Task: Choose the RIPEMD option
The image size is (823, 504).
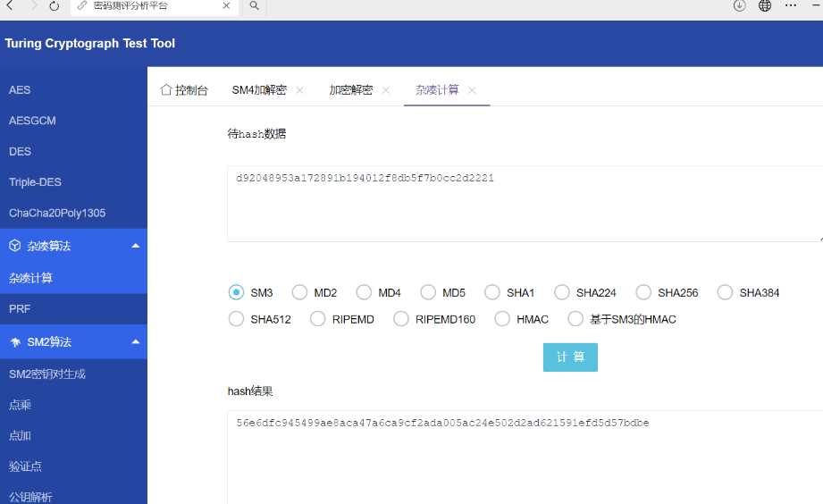Action: point(317,319)
